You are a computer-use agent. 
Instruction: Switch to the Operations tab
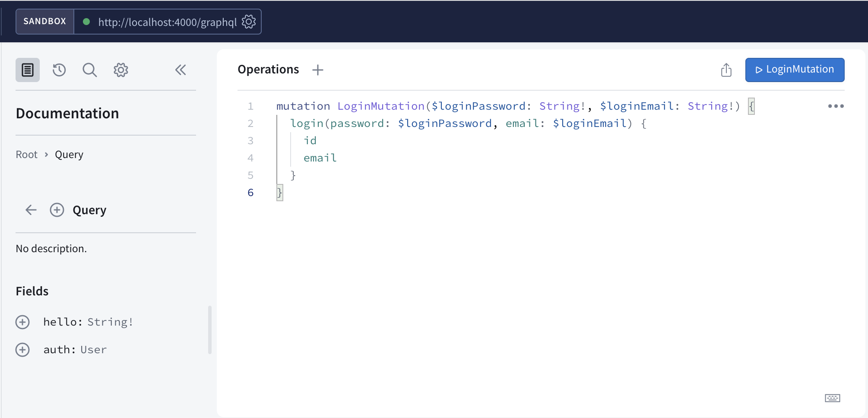[x=268, y=69]
